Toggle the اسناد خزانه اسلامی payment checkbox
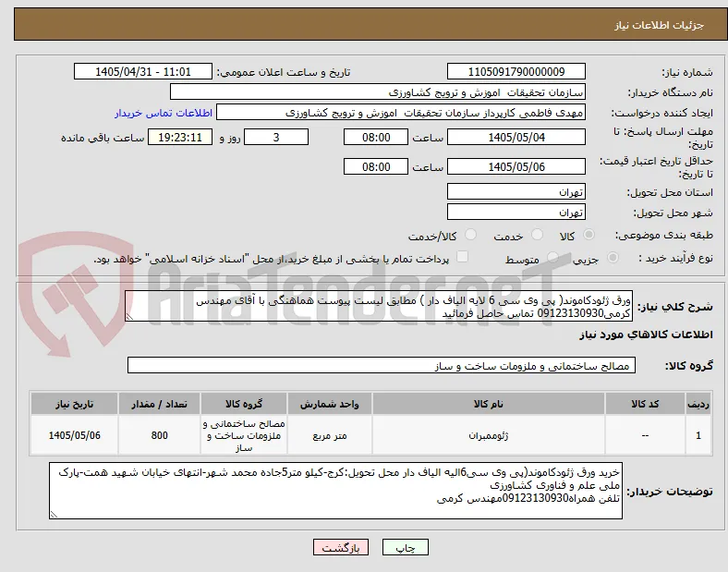Image resolution: width=728 pixels, height=572 pixels. coord(462,257)
